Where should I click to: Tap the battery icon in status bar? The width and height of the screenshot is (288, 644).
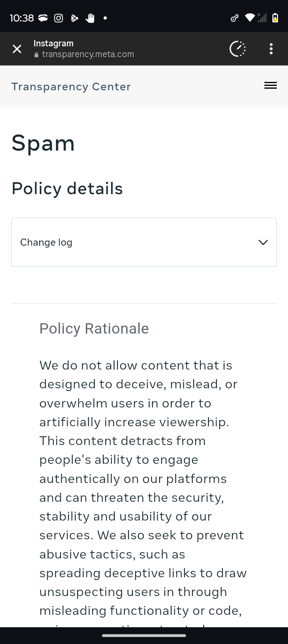point(275,18)
